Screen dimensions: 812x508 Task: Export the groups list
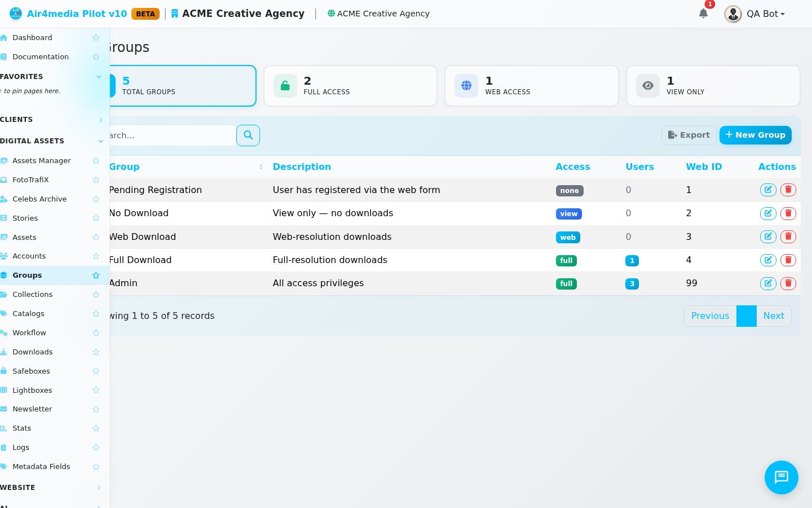[689, 135]
